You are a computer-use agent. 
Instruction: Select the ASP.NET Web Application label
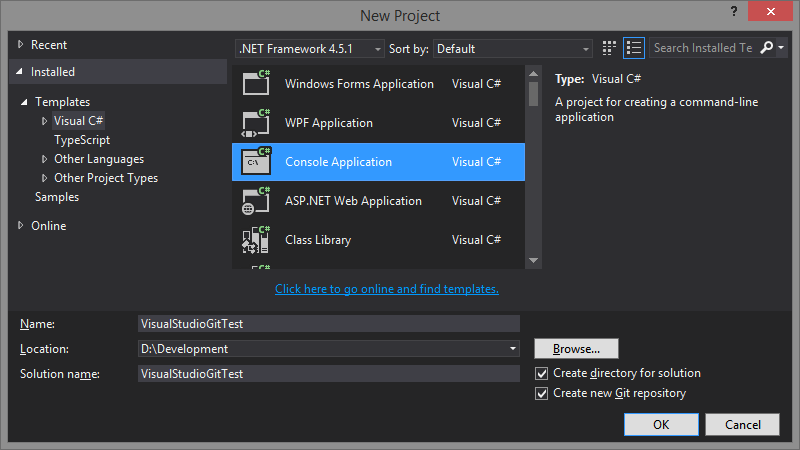point(353,201)
